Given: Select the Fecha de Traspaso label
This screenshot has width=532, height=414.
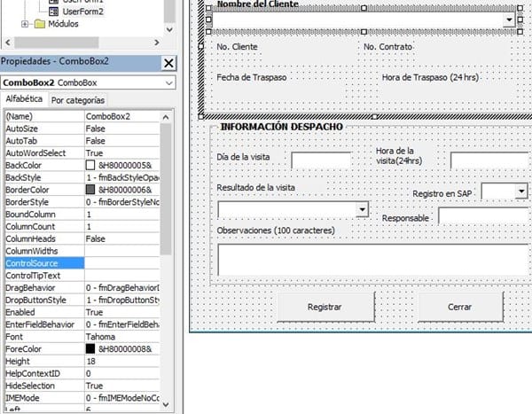Looking at the screenshot, I should pos(252,77).
